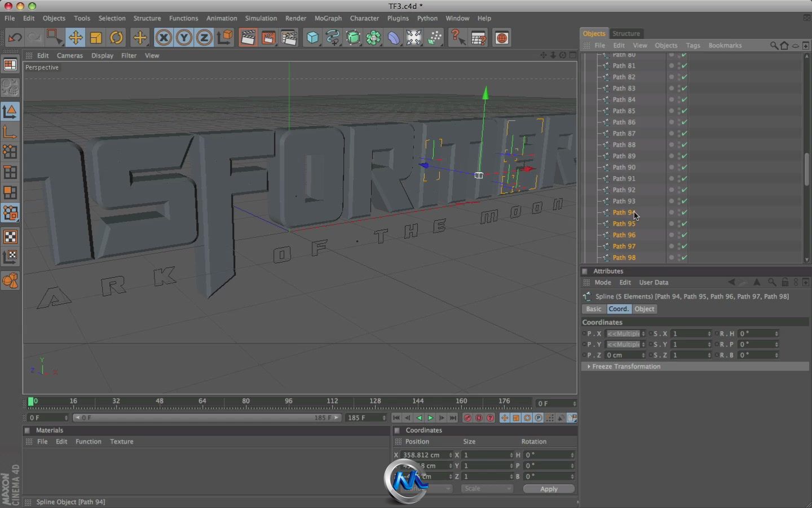This screenshot has height=508, width=812.
Task: Click the Undo arrow icon
Action: pos(15,38)
